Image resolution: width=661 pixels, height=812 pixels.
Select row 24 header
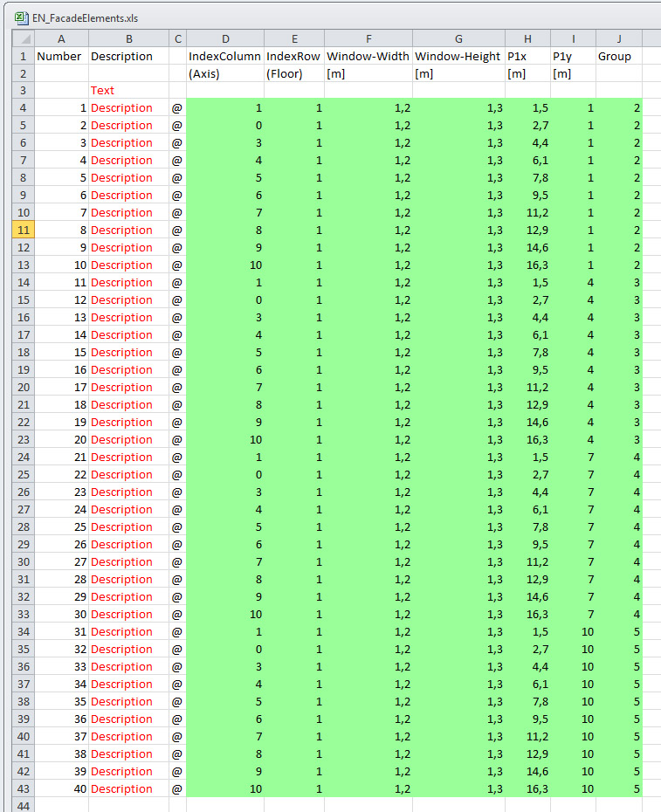click(x=24, y=458)
